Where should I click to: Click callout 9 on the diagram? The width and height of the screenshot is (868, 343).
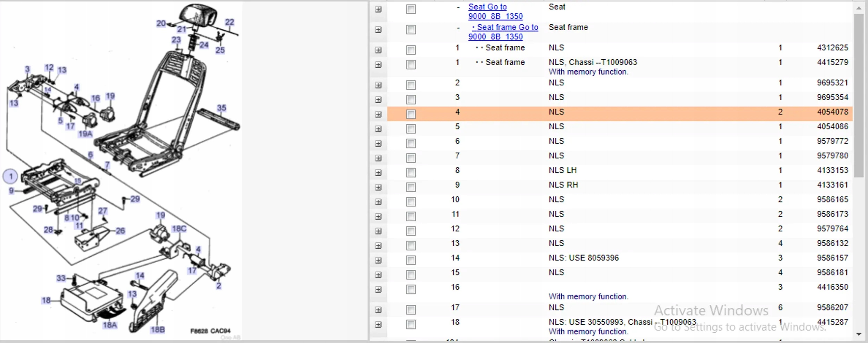[11, 191]
